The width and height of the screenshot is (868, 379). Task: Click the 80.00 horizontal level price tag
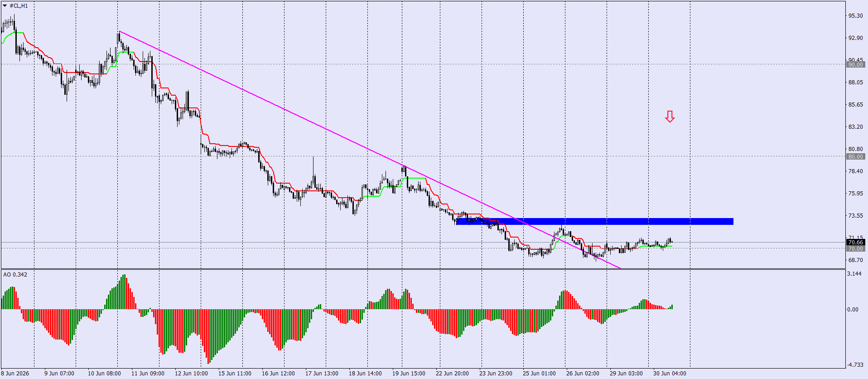(855, 157)
